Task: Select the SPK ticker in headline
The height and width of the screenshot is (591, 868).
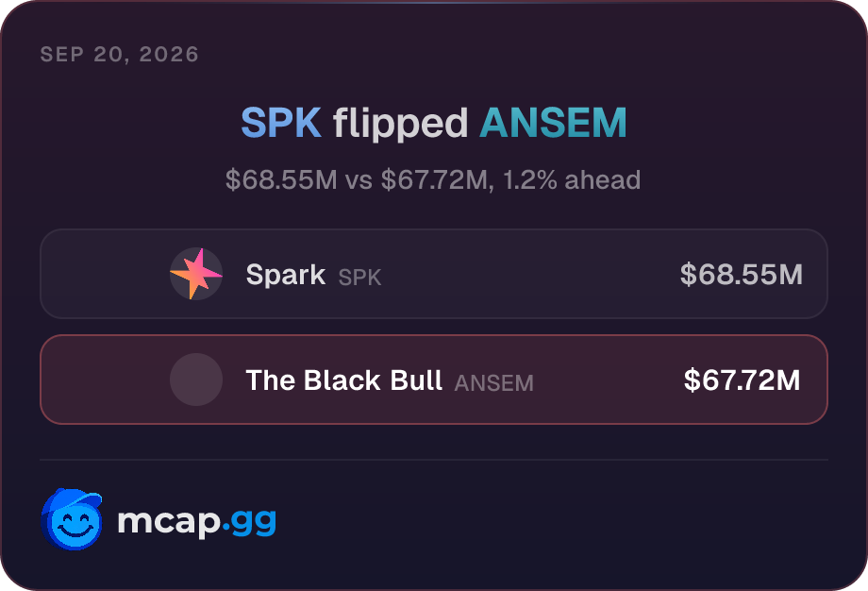Action: (x=281, y=123)
